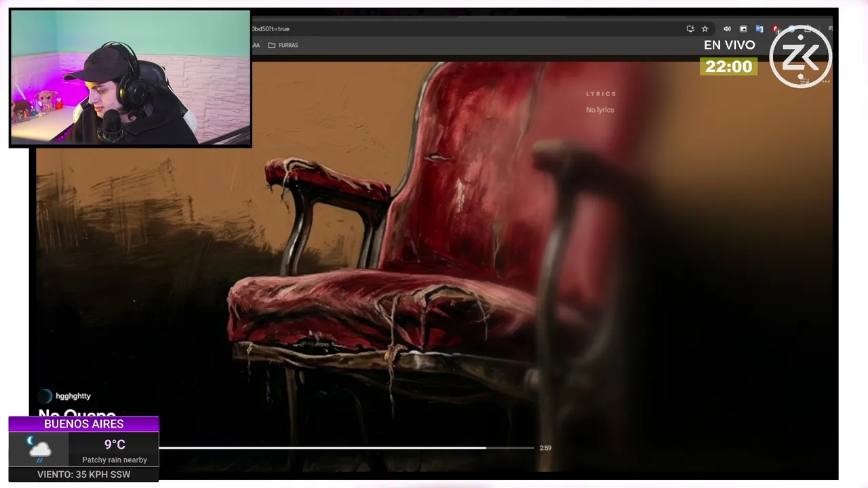Click the 2:59 track duration
This screenshot has width=868, height=488.
click(545, 448)
